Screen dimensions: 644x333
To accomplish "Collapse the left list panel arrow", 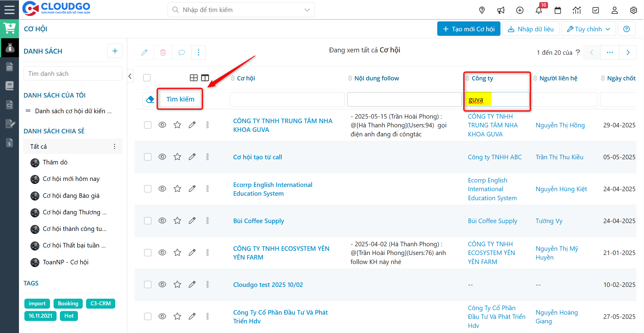I will point(130,76).
